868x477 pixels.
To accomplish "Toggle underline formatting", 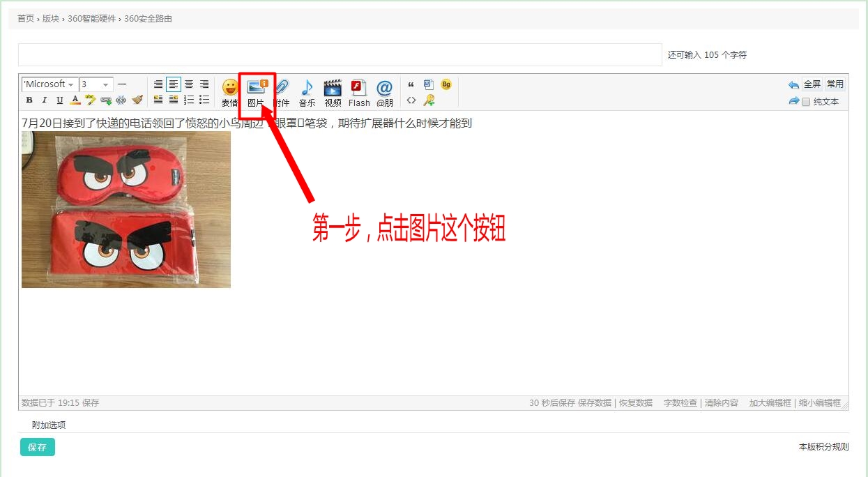I will (x=60, y=100).
